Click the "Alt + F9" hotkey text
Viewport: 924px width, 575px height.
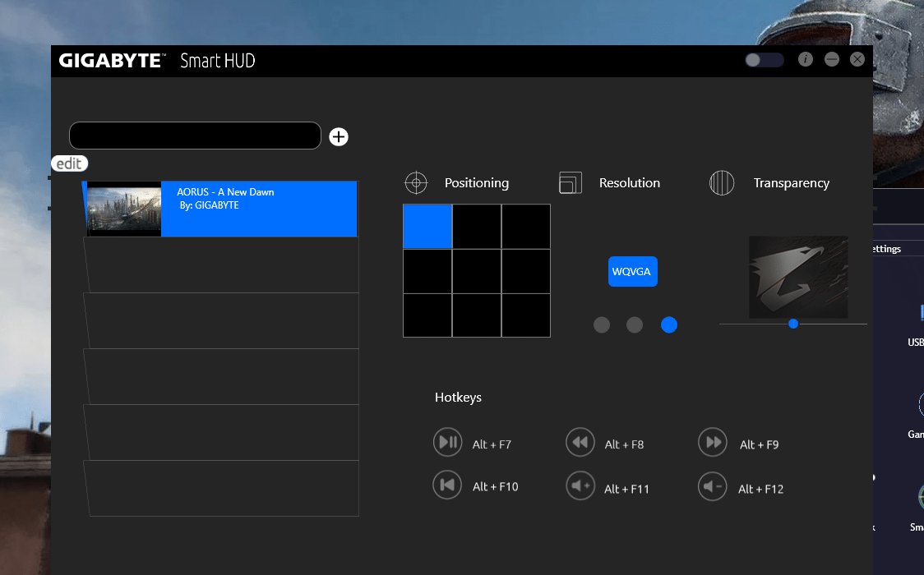click(759, 444)
